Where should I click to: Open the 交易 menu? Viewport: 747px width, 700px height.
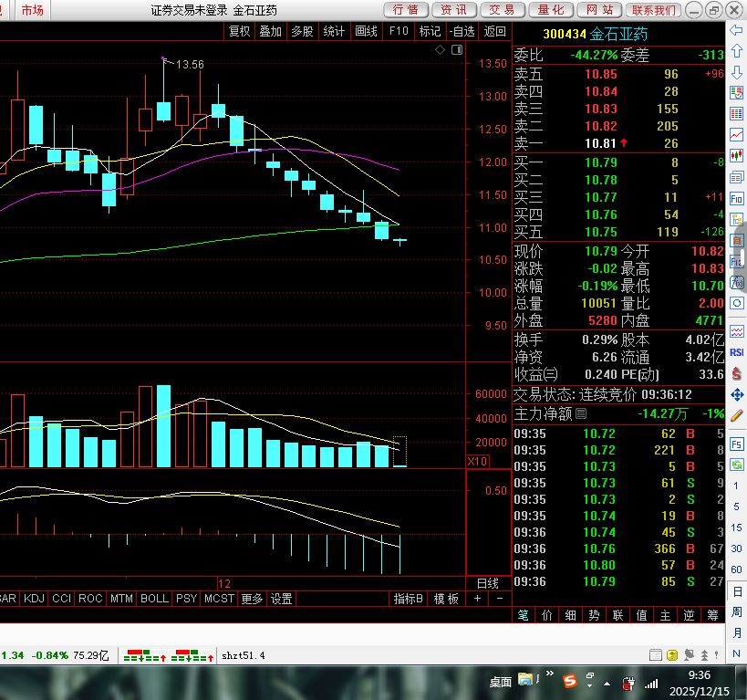[x=503, y=10]
